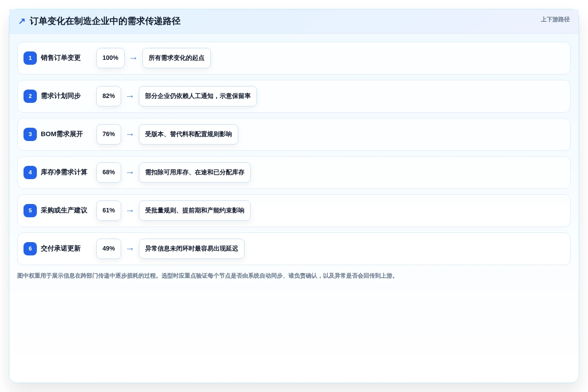Select the 需求计划同步 step label
Viewport: 588px width, 392px height.
(61, 96)
